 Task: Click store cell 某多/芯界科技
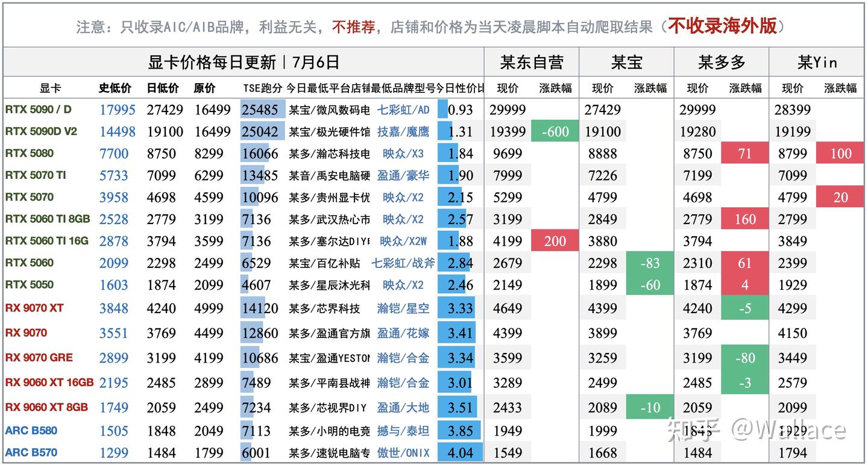(324, 308)
